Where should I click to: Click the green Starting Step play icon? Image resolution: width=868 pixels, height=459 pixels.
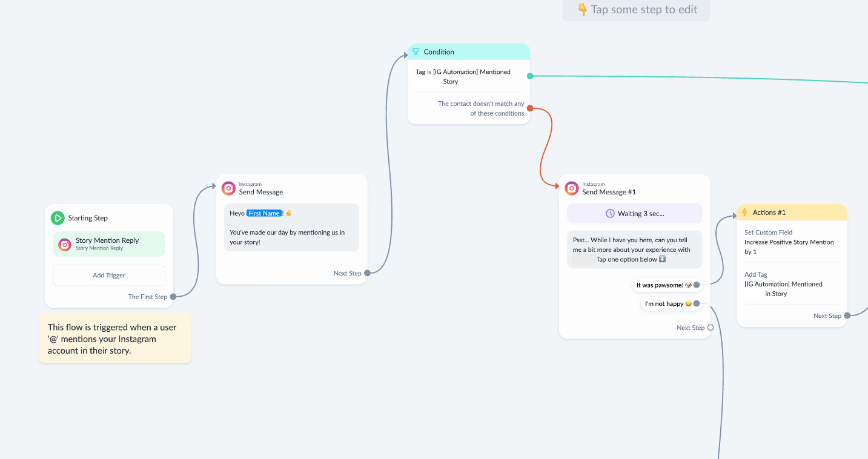58,218
